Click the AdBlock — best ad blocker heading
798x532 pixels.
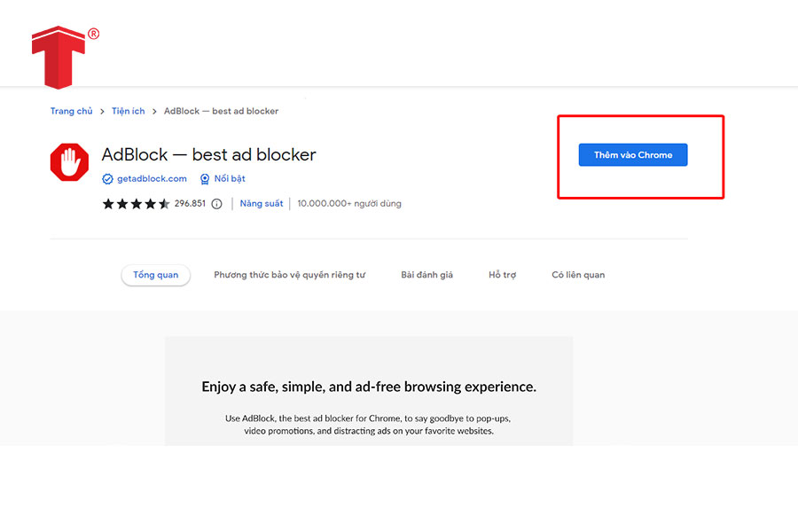[208, 155]
